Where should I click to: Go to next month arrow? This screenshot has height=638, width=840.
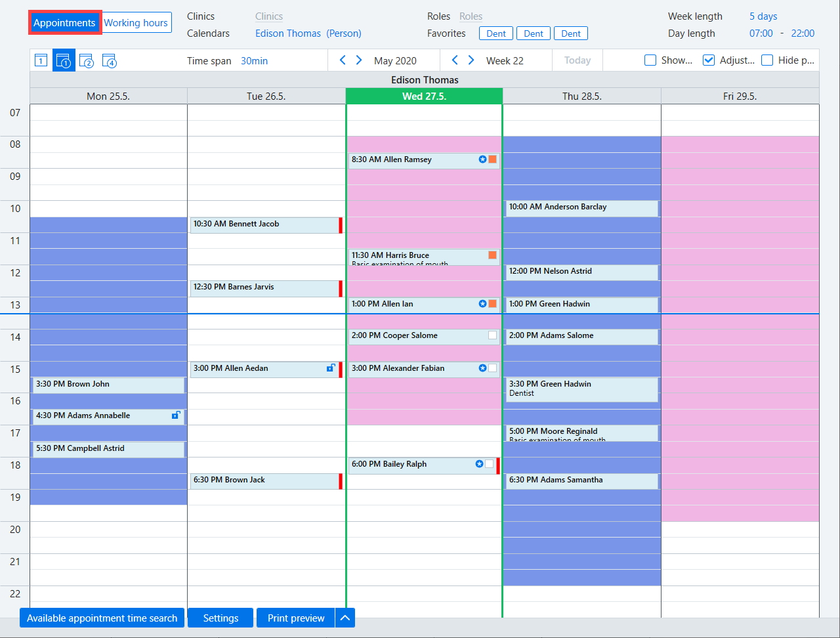point(359,60)
